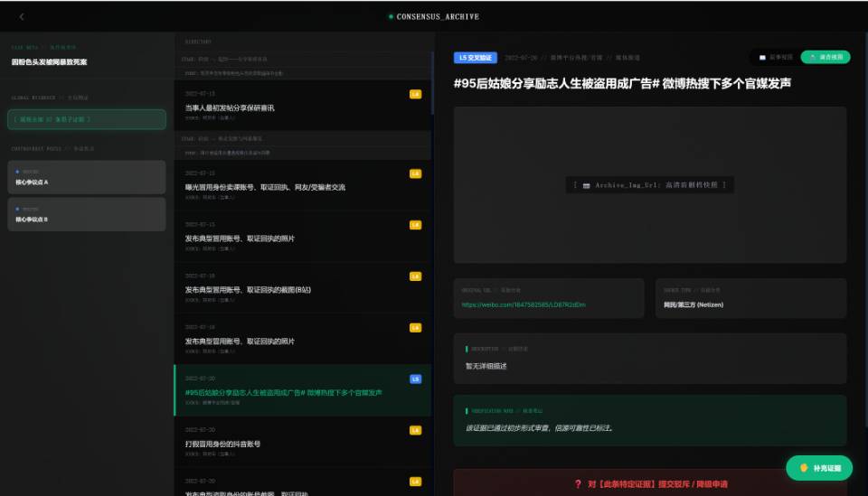Click L4 badge on 发布典型冒用账号 (B站) row
The height and width of the screenshot is (496, 868).
tap(415, 276)
